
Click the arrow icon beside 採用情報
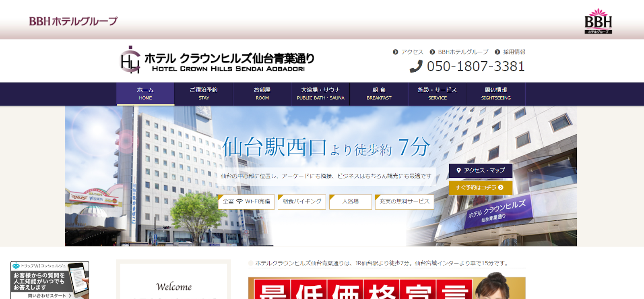coord(497,52)
